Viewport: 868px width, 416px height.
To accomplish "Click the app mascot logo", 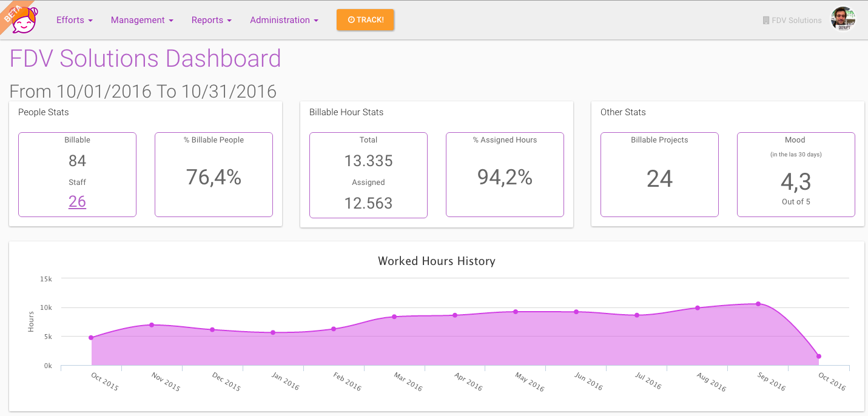I will pyautogui.click(x=25, y=21).
